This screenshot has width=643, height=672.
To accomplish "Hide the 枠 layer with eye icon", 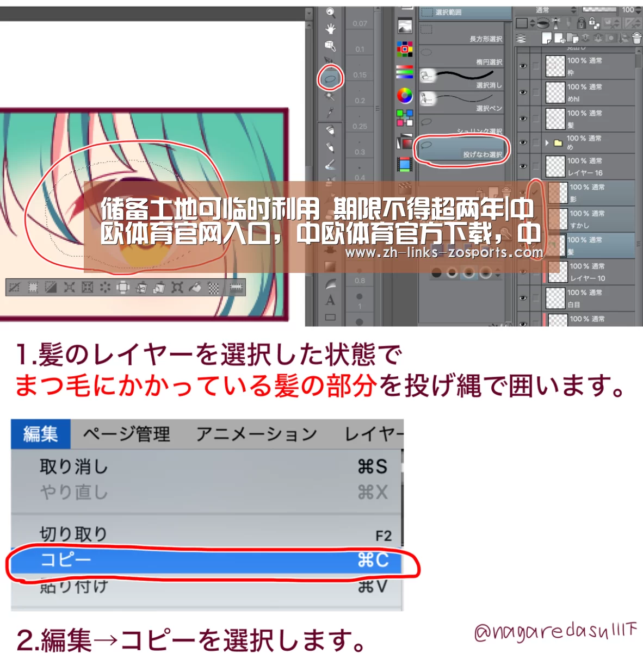I will point(523,66).
